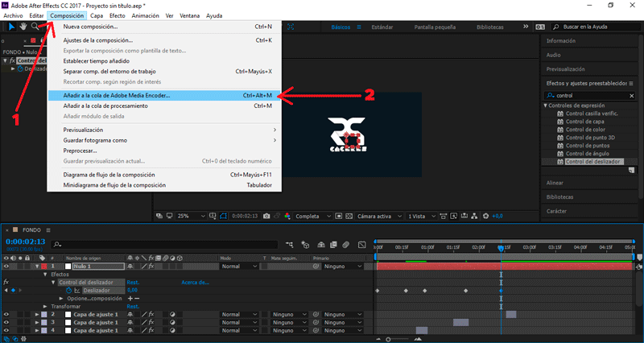The width and height of the screenshot is (644, 343).
Task: Open the Bibliotecas workspace
Action: tap(490, 27)
